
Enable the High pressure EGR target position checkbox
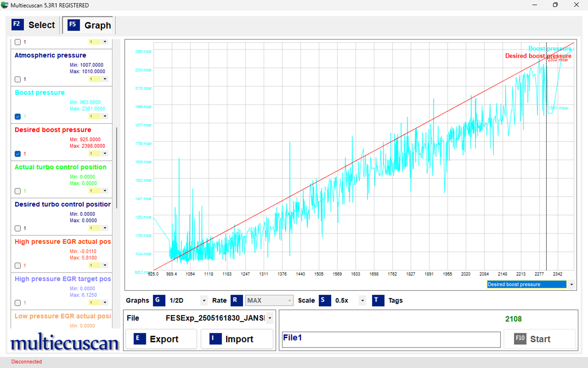(18, 303)
